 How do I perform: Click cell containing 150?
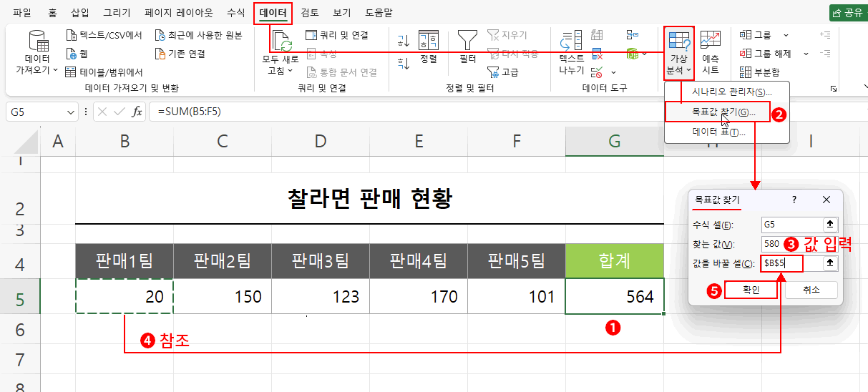point(223,296)
